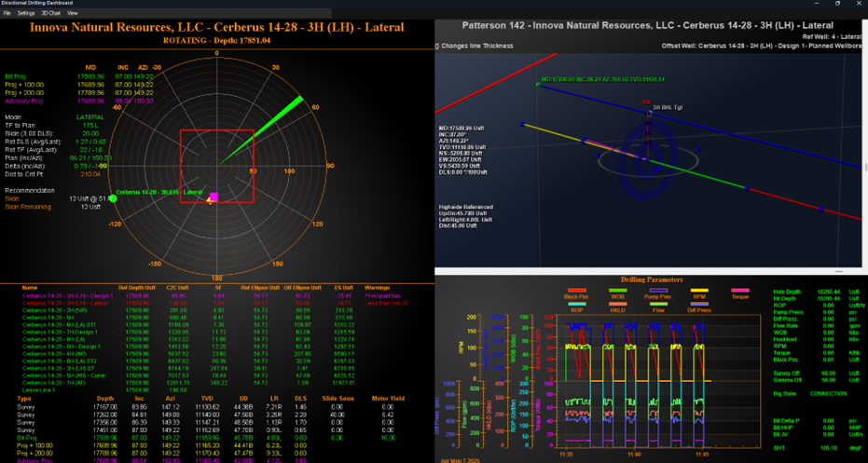Screen dimensions: 868x463
Task: Click the magenta advisory projection square marker
Action: coord(214,197)
